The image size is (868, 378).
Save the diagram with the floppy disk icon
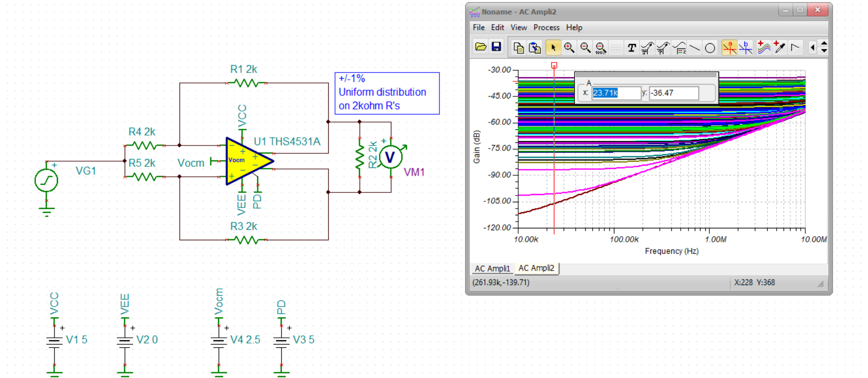[x=496, y=47]
